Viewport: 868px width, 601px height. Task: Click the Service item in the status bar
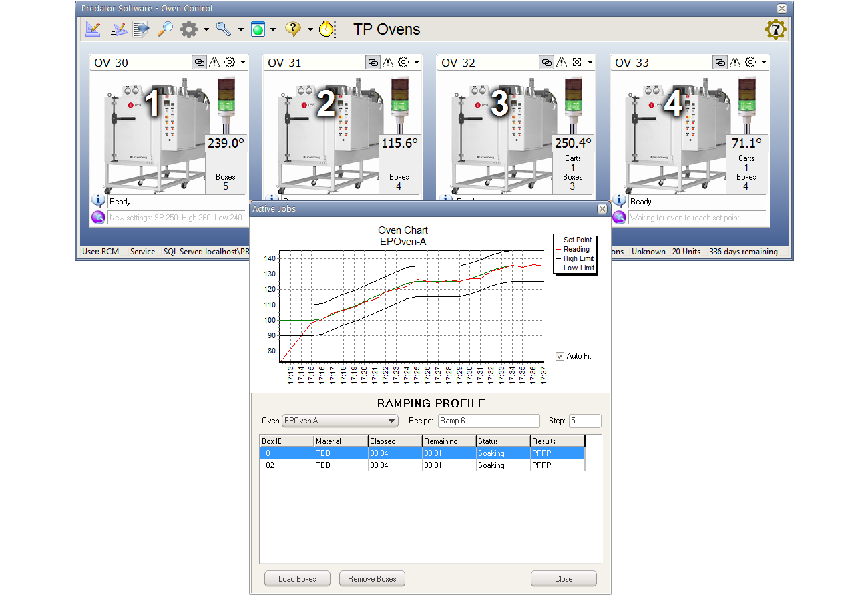[x=143, y=252]
